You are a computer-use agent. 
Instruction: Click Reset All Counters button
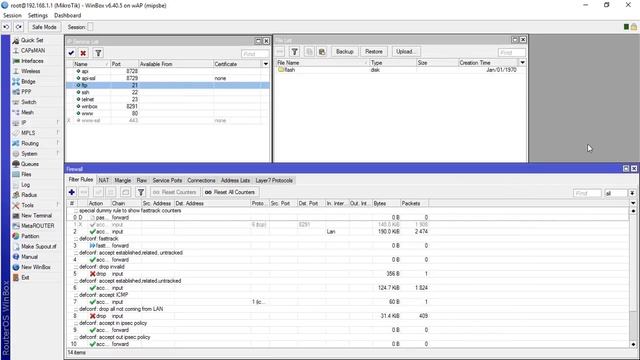tap(230, 192)
